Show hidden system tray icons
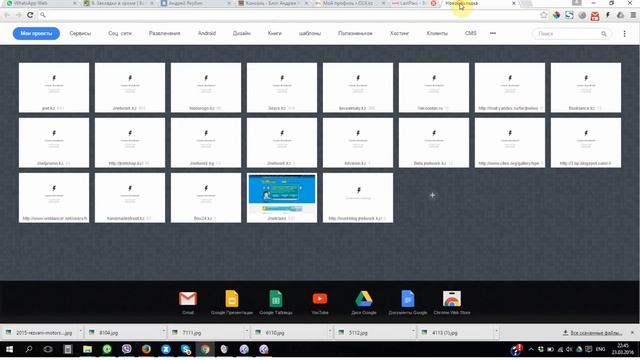The width and height of the screenshot is (640, 360). (x=531, y=349)
